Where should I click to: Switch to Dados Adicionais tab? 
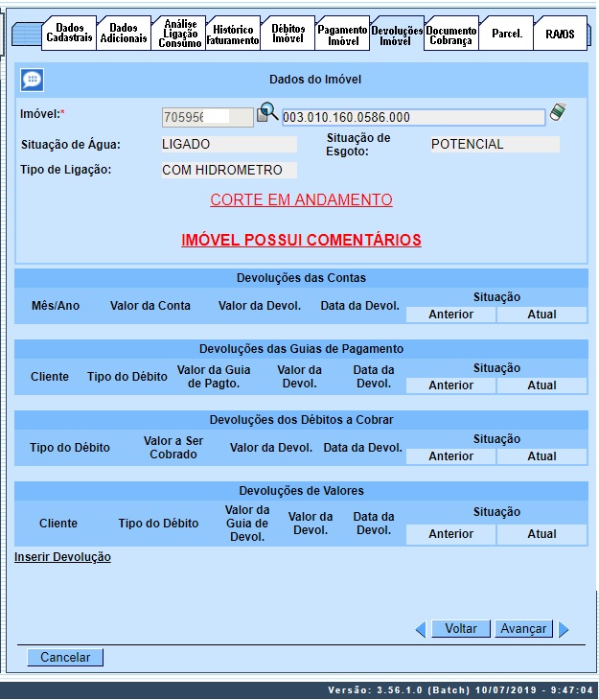(124, 33)
